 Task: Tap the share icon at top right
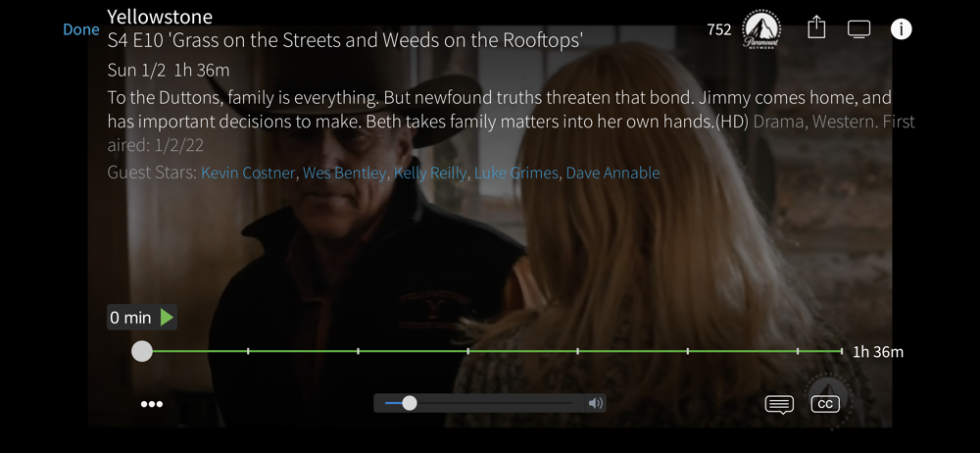(816, 28)
